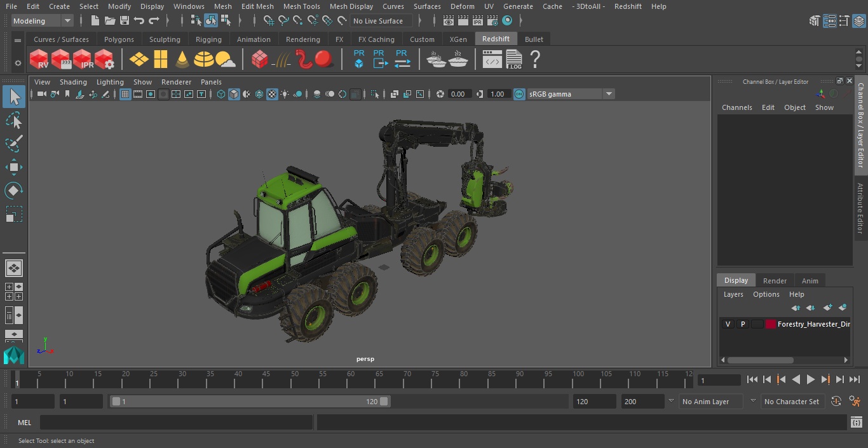Toggle the auto keyframe button
The height and width of the screenshot is (448, 868).
836,402
